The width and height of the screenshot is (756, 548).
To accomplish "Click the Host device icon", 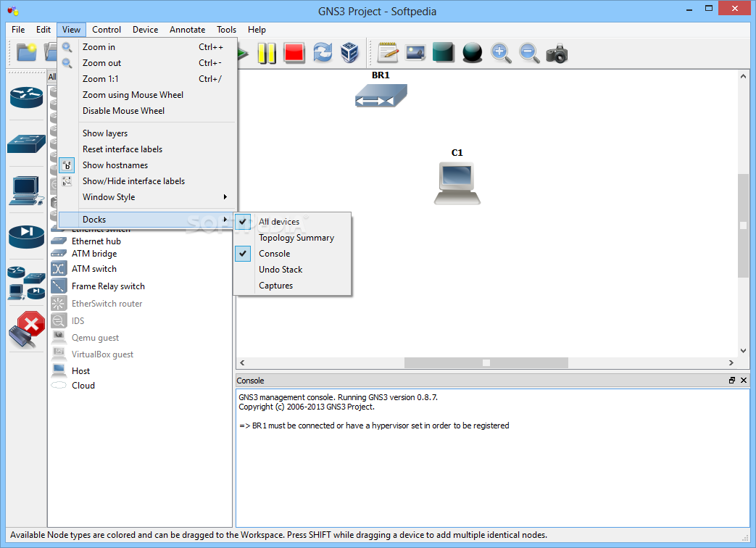I will (58, 370).
